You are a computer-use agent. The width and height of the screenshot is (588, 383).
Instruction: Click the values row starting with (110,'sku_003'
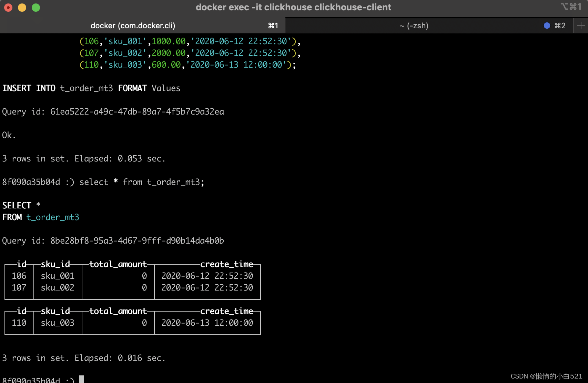pyautogui.click(x=187, y=65)
